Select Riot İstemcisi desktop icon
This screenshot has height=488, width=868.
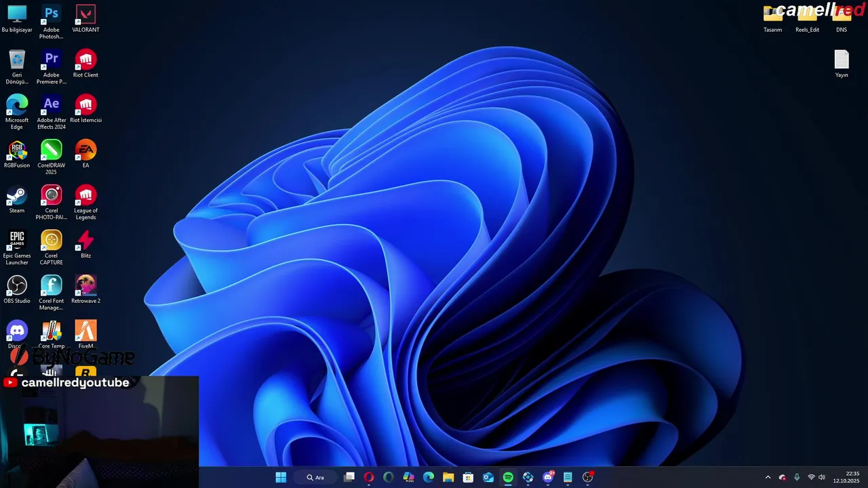(x=85, y=109)
